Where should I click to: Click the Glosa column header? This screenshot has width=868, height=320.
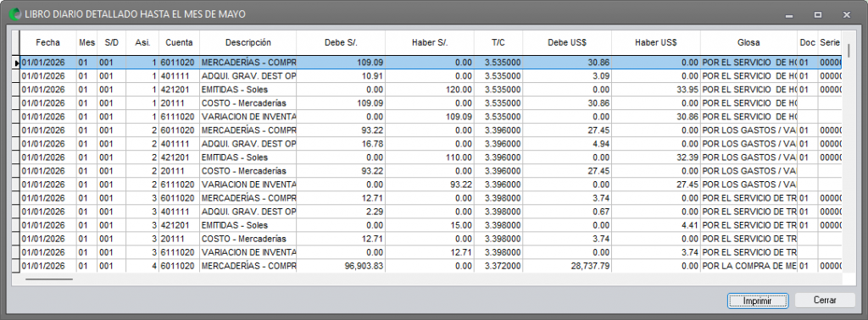749,42
